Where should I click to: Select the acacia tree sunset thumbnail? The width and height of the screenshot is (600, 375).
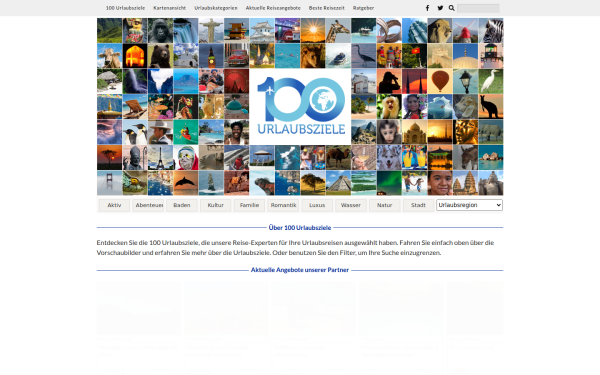coord(109,158)
